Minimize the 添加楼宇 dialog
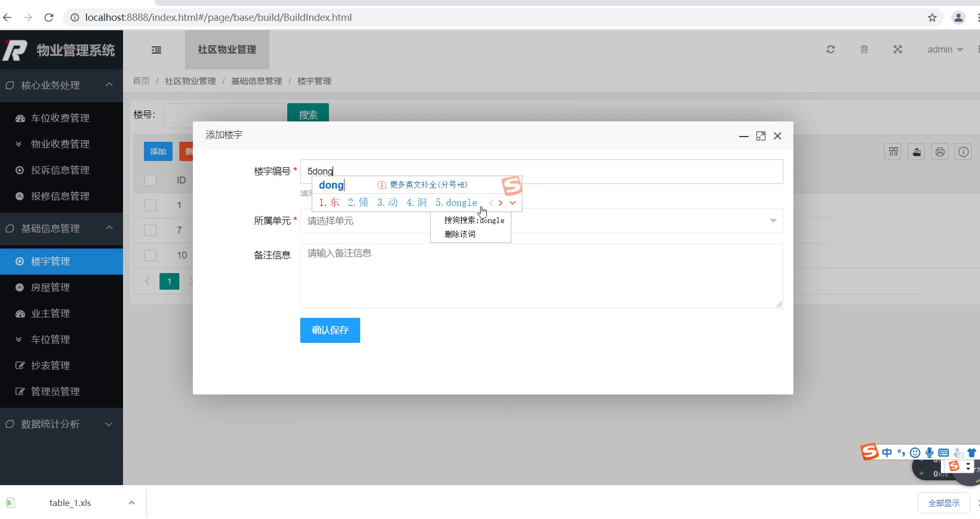The image size is (980, 519). pos(744,136)
